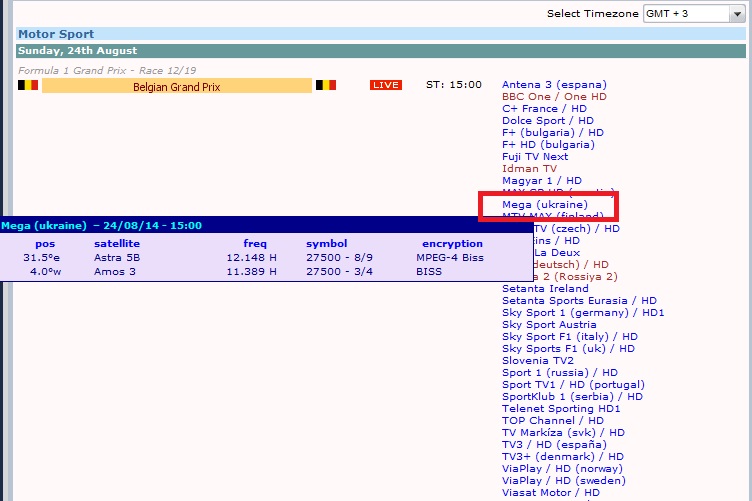Image resolution: width=752 pixels, height=501 pixels.
Task: Click the Sky Sport Austria link
Action: pyautogui.click(x=549, y=325)
